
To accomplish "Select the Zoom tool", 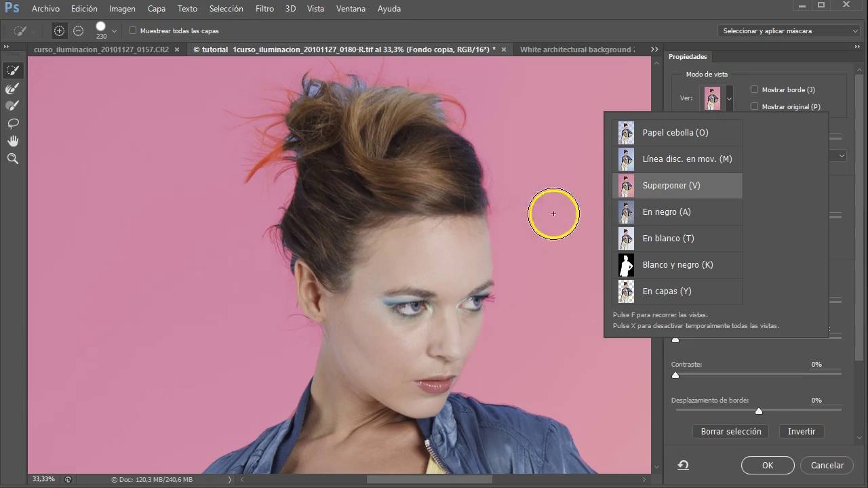I will point(12,159).
